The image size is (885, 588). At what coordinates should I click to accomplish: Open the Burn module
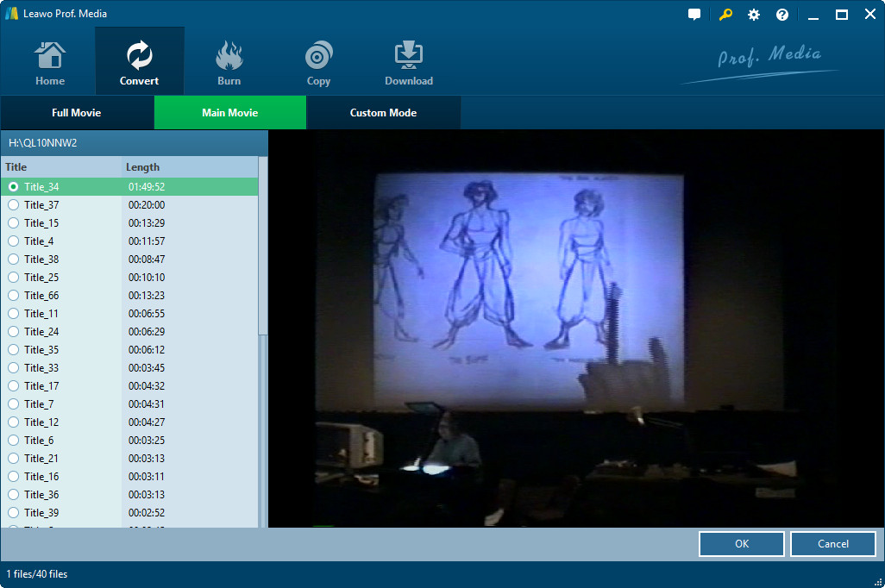(229, 62)
